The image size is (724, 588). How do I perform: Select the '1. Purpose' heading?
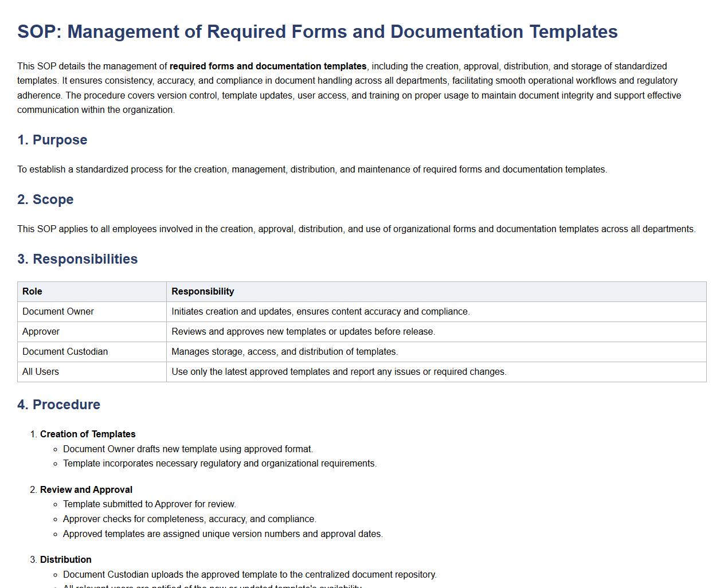pos(52,140)
